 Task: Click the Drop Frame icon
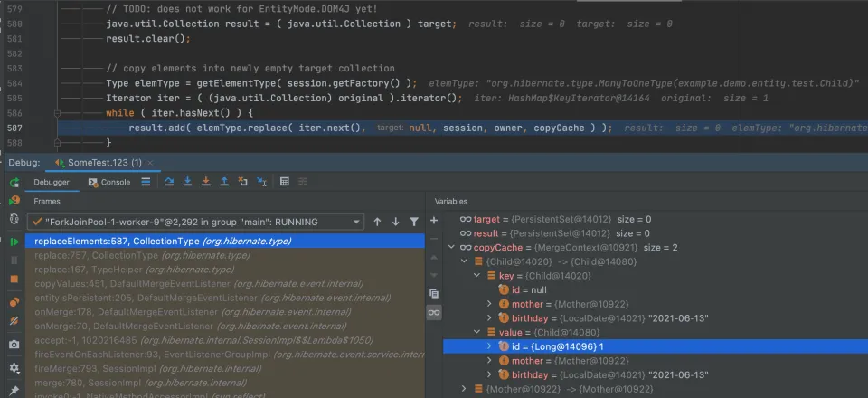(x=242, y=182)
